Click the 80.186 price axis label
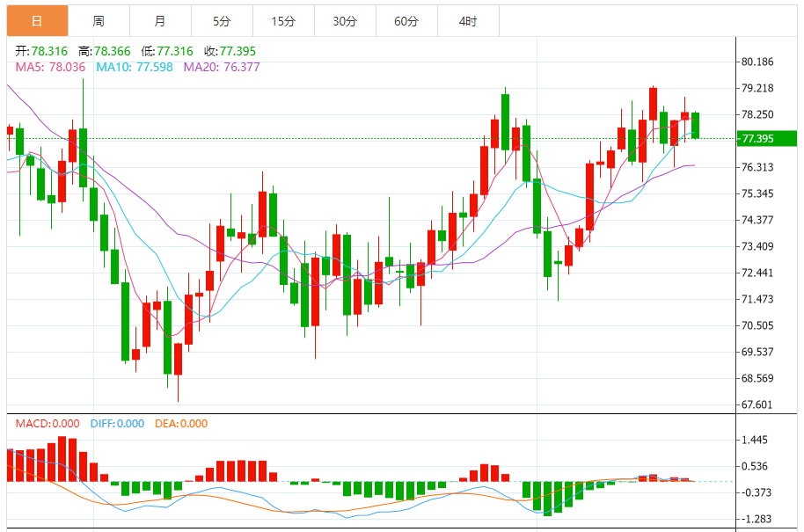This screenshot has height=532, width=804. (x=757, y=62)
